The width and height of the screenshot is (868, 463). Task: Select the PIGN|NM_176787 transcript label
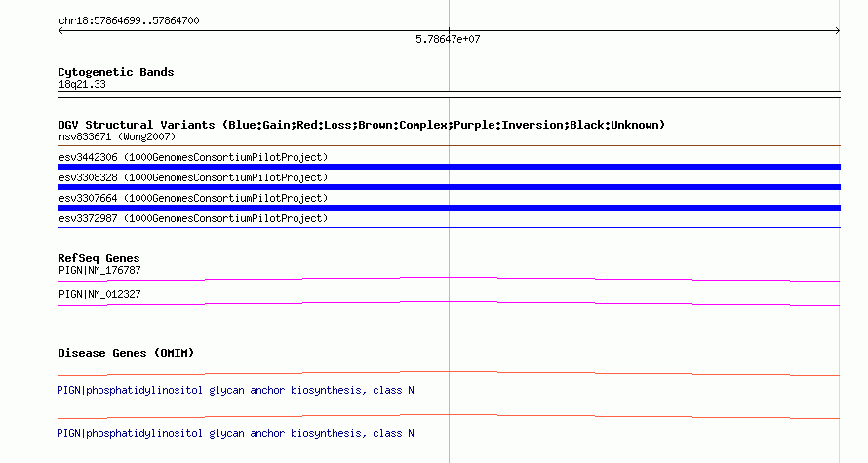(99, 271)
